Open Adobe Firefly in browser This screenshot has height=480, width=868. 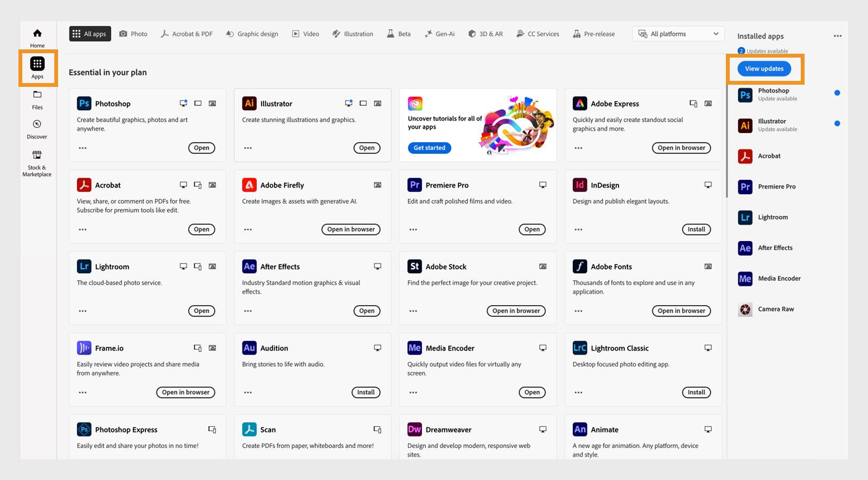tap(351, 229)
